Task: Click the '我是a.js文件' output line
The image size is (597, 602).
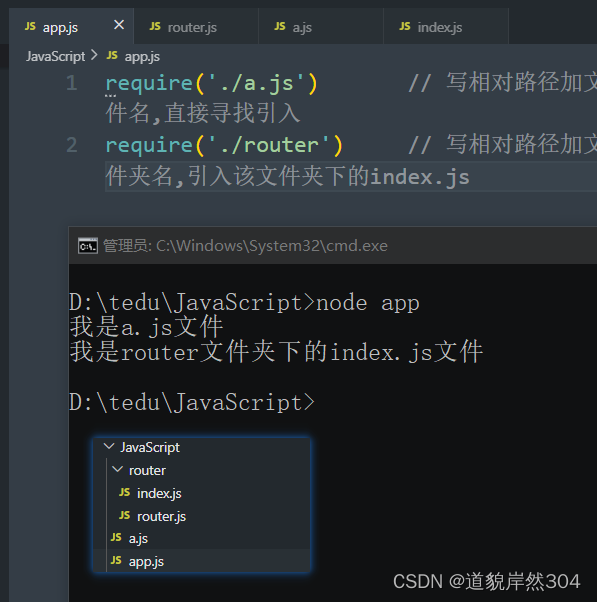Action: (x=146, y=327)
